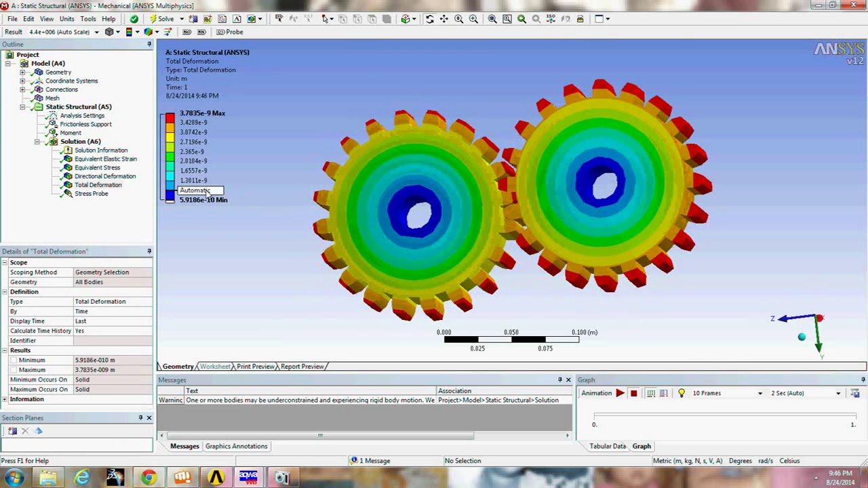Click the Solve lightning bolt button

162,19
